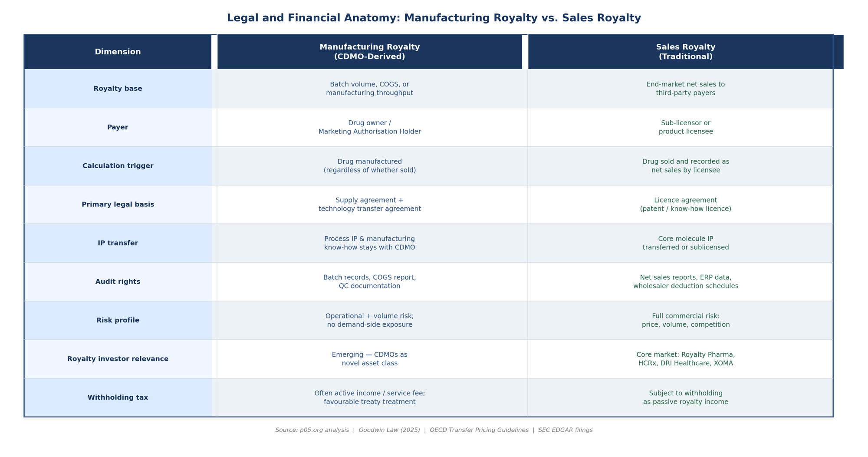This screenshot has height=457, width=868.
Task: Select the Royalty base row label
Action: point(118,89)
